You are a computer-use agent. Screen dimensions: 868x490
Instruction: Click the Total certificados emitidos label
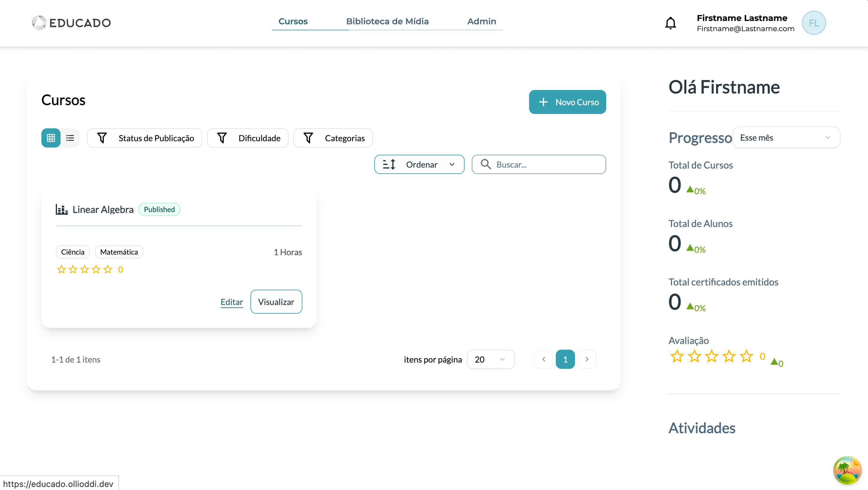[723, 282]
